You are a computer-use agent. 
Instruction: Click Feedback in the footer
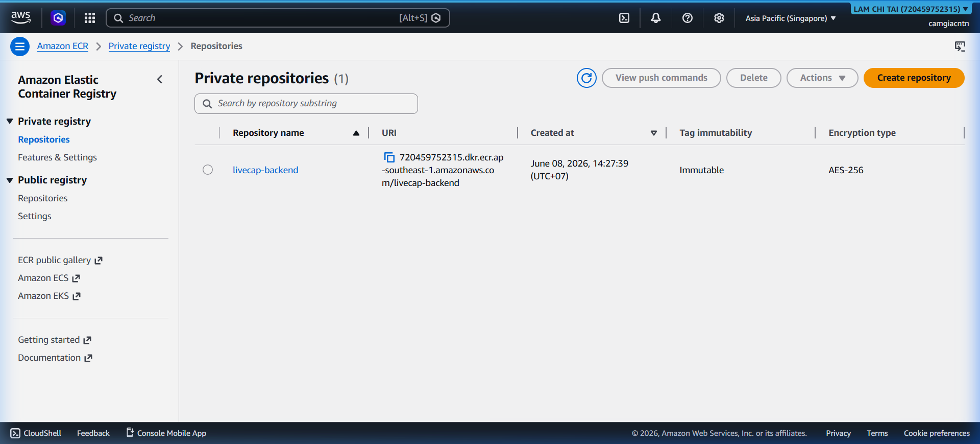93,433
